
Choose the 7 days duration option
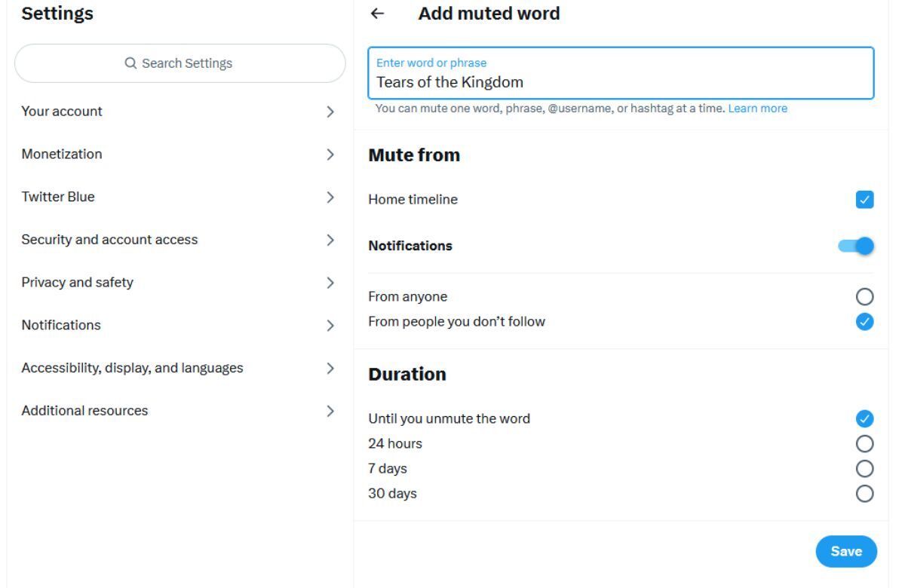point(865,468)
